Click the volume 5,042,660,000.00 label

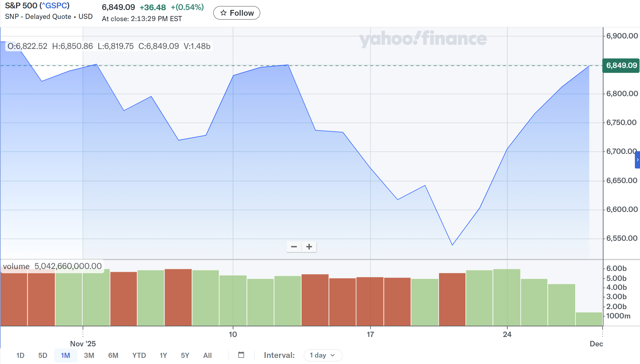(52, 266)
